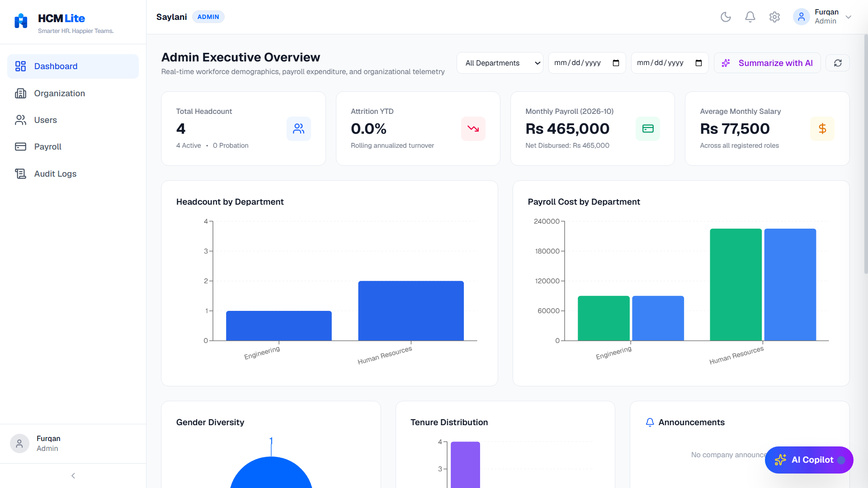Click Payroll Cost by Department chart title
This screenshot has height=488, width=868.
click(x=584, y=202)
